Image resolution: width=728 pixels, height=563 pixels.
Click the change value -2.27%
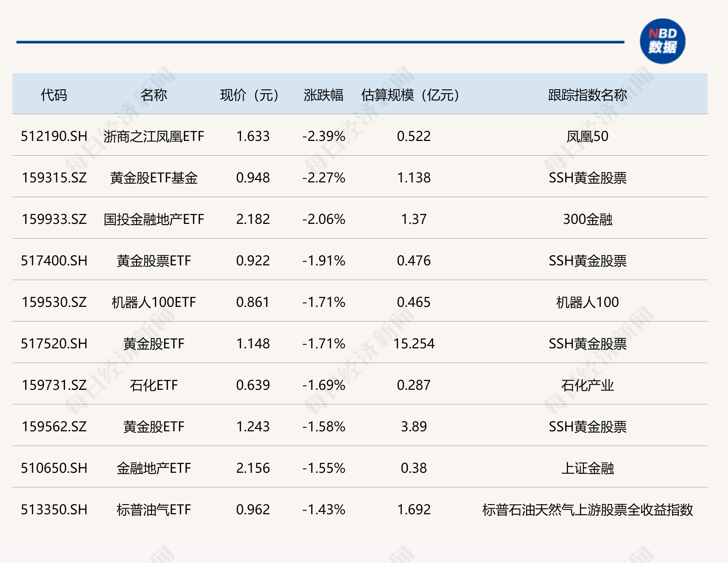[324, 178]
